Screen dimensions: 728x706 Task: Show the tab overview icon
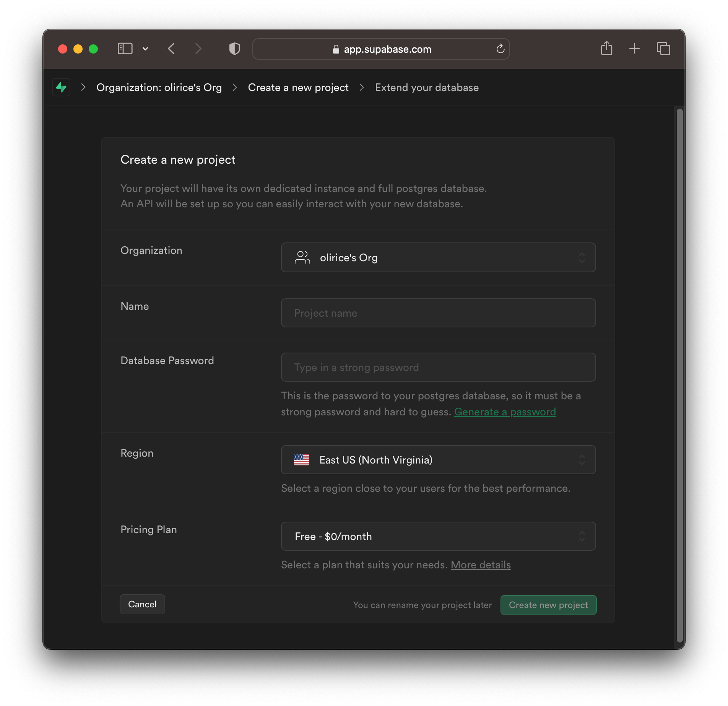point(663,49)
